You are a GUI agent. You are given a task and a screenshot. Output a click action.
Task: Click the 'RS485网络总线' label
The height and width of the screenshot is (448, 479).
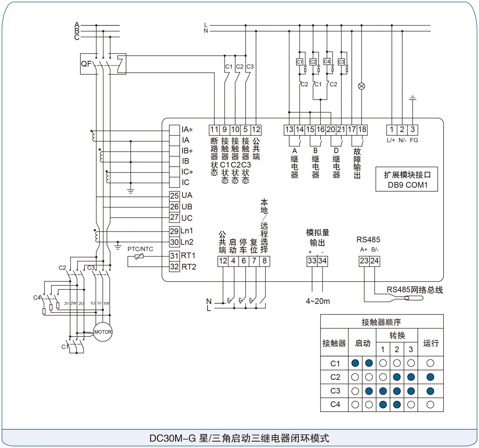pos(415,290)
